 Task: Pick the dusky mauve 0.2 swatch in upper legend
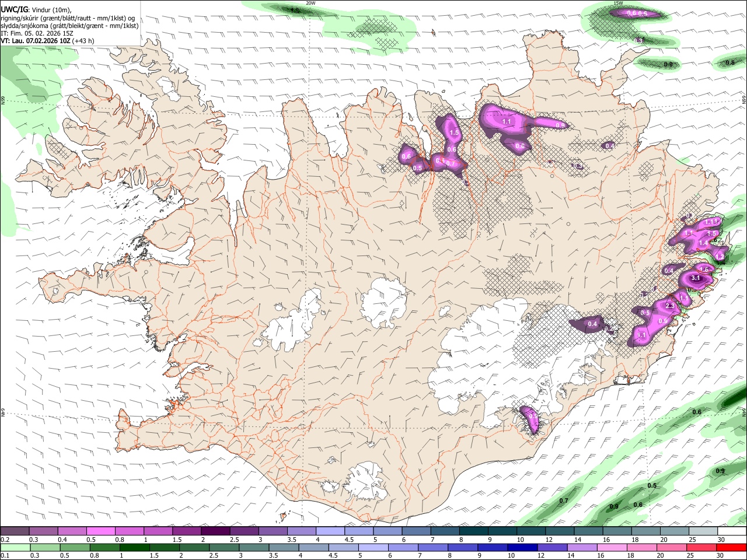coord(15,531)
